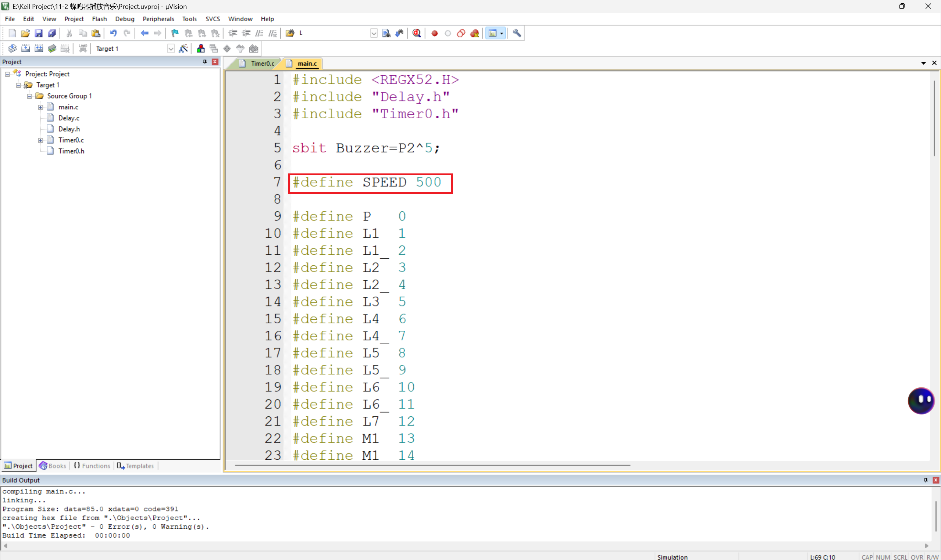Pin the Build Output panel
Image resolution: width=941 pixels, height=560 pixels.
coord(925,480)
